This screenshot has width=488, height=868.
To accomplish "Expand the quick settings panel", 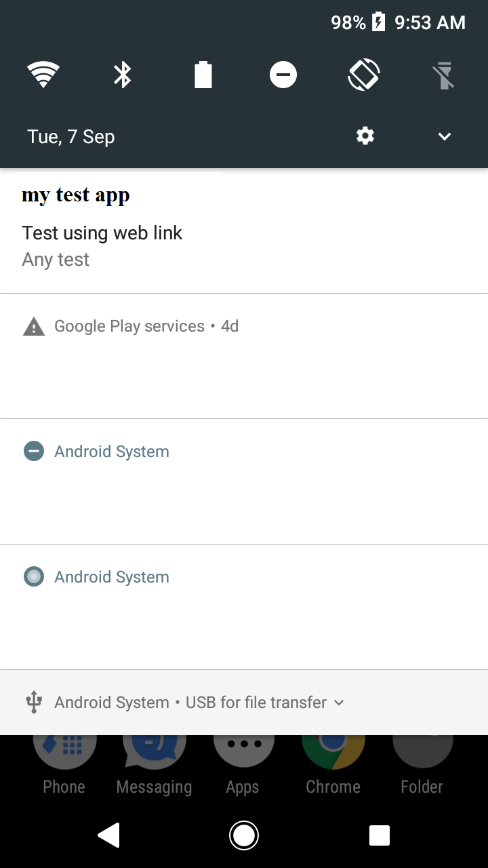I will point(444,136).
